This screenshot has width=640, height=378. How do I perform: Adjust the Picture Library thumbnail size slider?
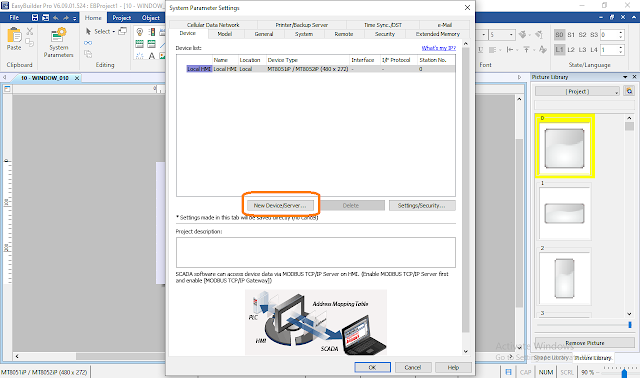point(629,325)
